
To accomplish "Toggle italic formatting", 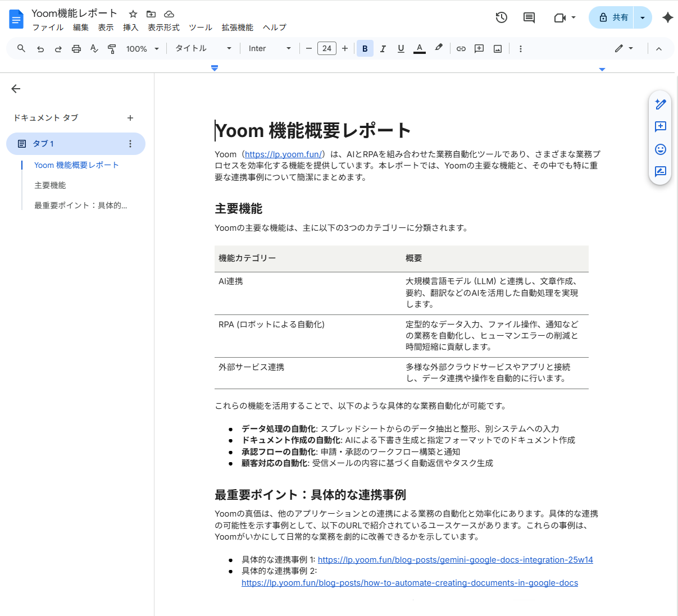I will tap(383, 49).
